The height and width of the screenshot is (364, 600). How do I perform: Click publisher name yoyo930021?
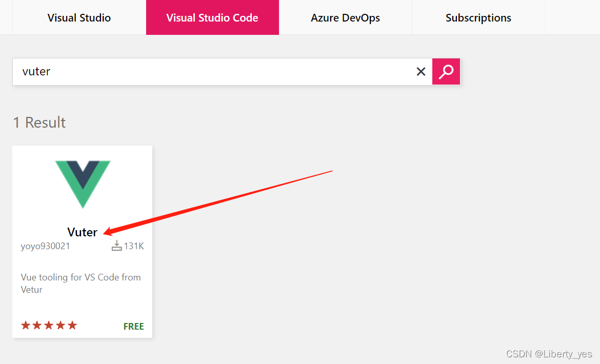coord(46,246)
